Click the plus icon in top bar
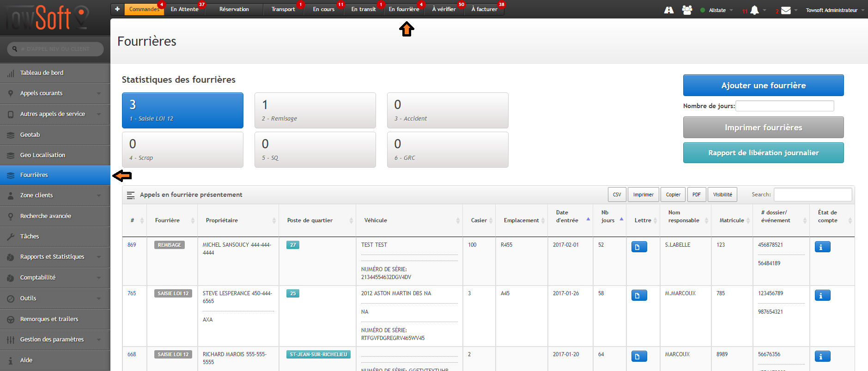868x371 pixels. (x=117, y=9)
